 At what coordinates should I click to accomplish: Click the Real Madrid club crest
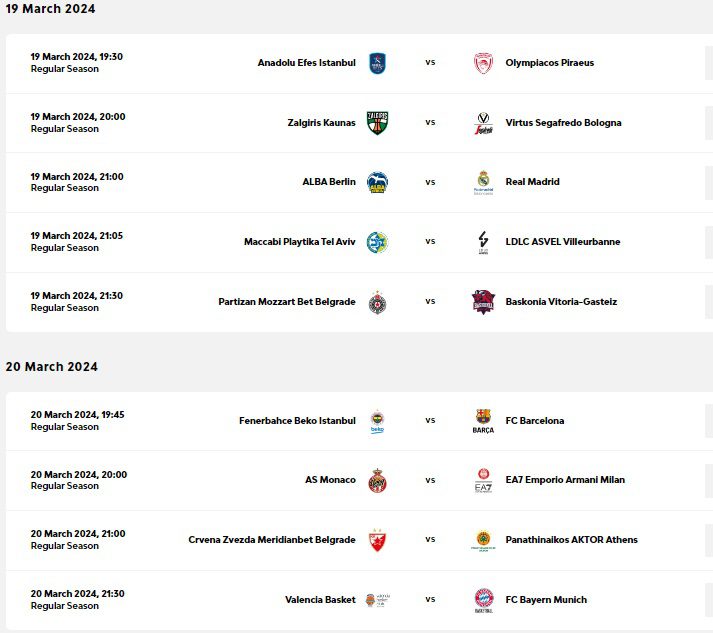pyautogui.click(x=483, y=182)
